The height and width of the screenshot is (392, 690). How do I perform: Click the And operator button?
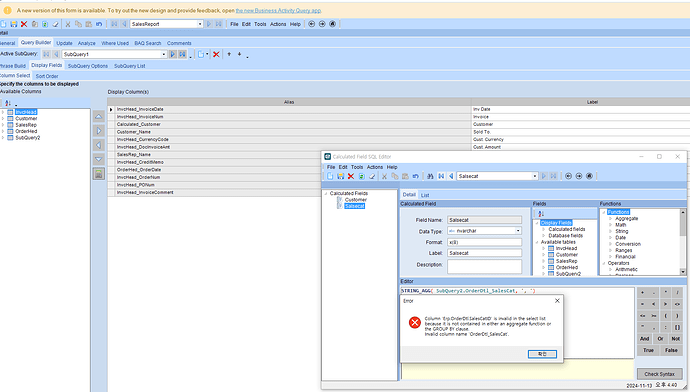[x=645, y=339]
